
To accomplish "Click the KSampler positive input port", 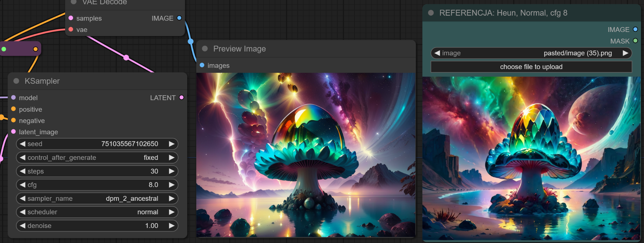I will click(x=14, y=109).
